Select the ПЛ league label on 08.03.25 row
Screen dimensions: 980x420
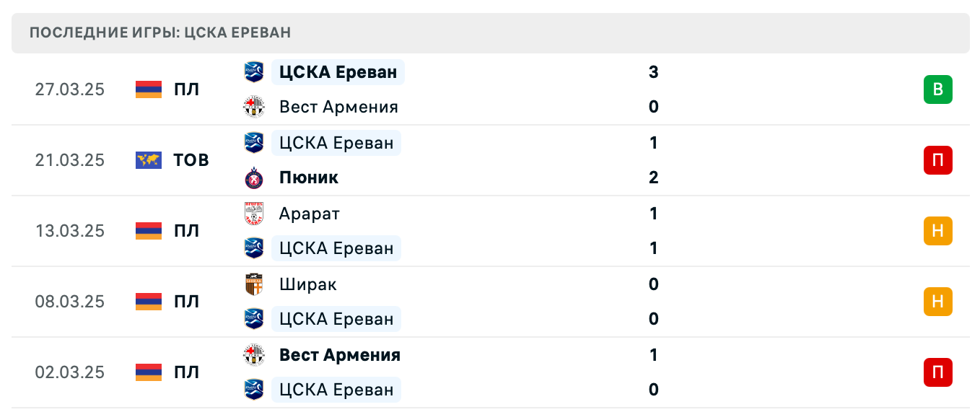(x=186, y=302)
